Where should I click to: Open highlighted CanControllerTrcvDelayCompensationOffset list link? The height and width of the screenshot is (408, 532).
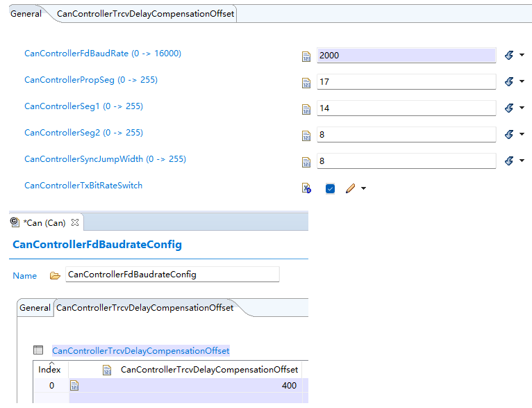click(x=141, y=350)
